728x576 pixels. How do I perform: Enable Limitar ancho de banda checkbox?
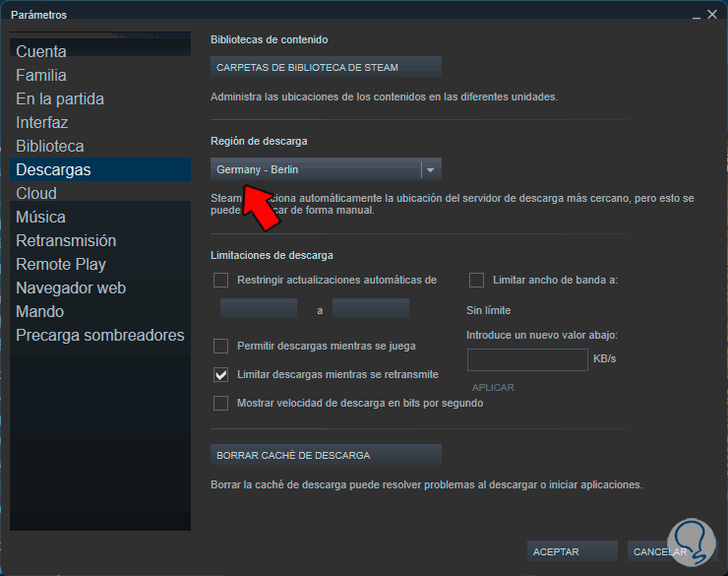pyautogui.click(x=476, y=280)
